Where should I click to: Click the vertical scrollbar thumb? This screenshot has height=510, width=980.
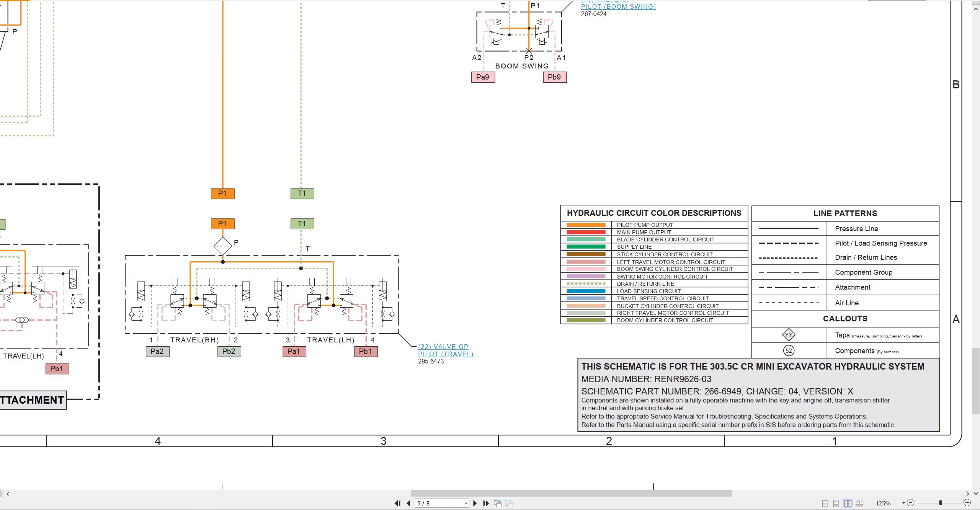976,381
